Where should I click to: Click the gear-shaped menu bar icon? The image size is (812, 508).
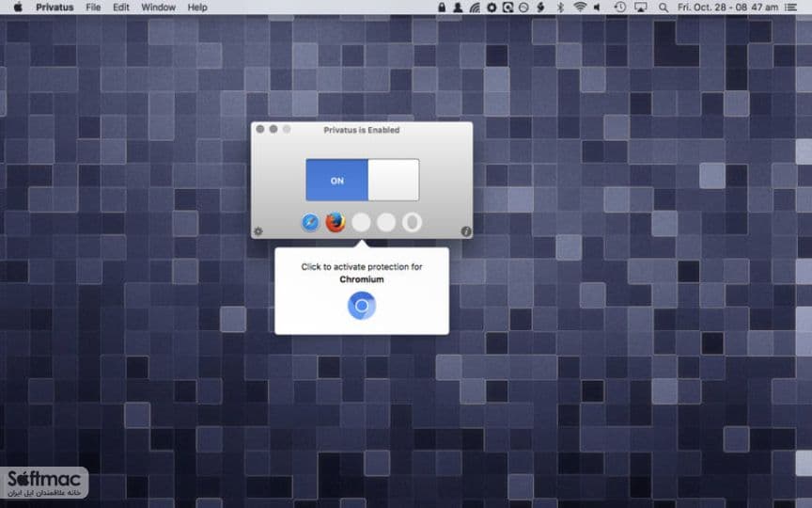pyautogui.click(x=492, y=8)
